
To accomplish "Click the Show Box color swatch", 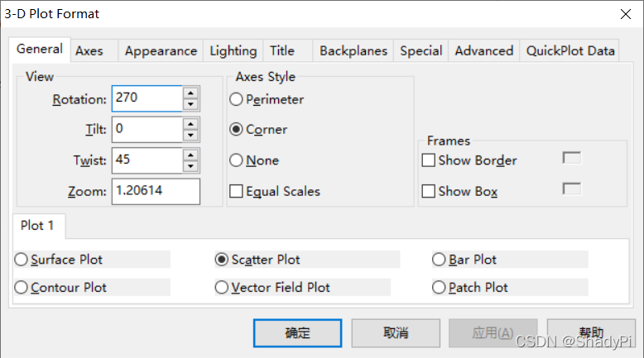I will (x=571, y=189).
